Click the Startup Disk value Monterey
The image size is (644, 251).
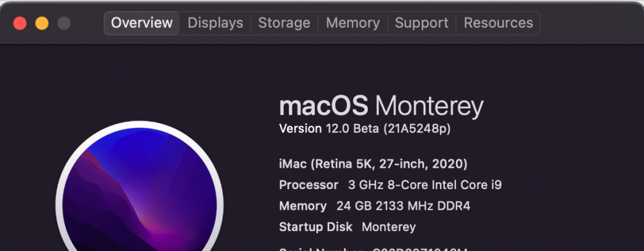coord(388,226)
